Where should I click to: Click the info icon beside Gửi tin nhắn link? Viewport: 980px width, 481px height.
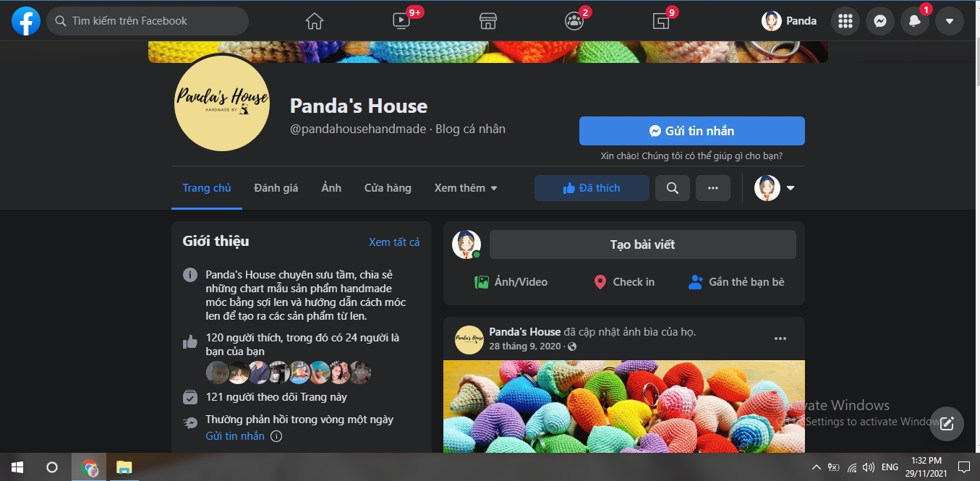(x=276, y=436)
